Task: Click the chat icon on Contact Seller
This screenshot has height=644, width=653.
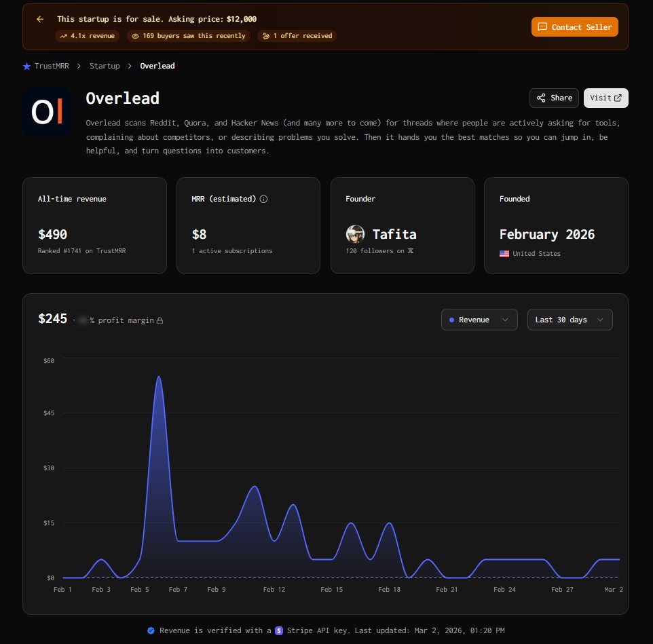Action: coord(542,27)
